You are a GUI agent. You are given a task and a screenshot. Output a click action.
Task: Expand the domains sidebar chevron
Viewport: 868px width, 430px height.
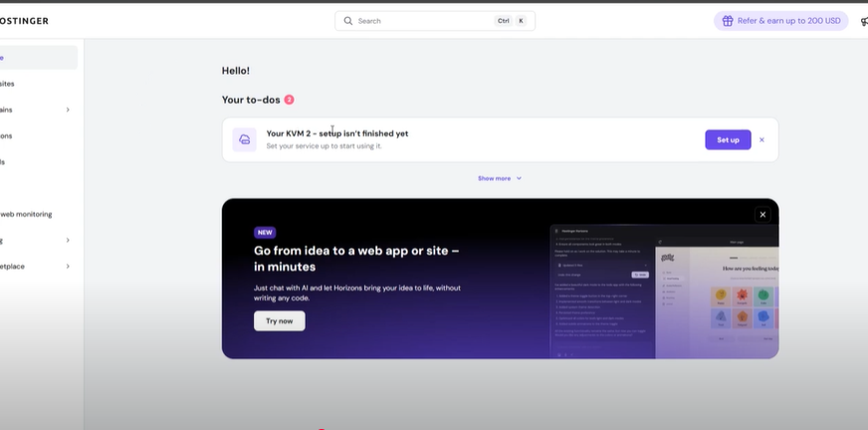click(68, 109)
